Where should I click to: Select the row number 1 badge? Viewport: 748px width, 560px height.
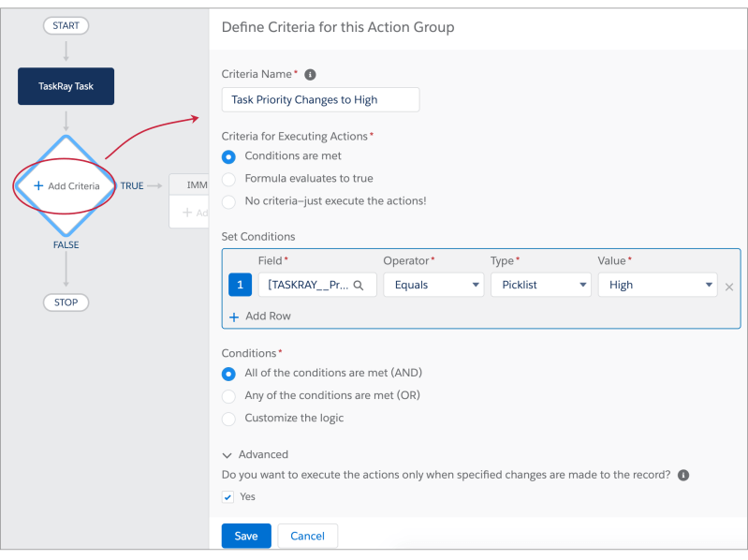[x=240, y=285]
